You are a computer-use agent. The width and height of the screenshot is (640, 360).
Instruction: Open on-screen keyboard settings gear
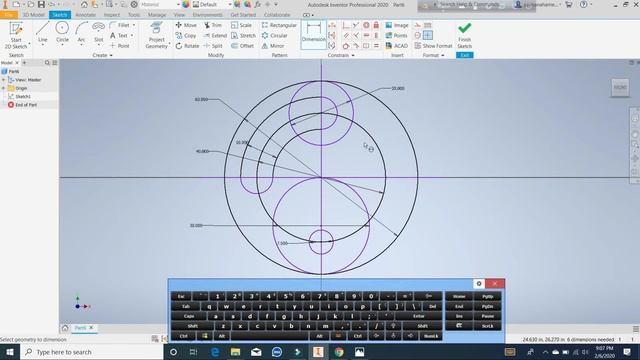(479, 284)
